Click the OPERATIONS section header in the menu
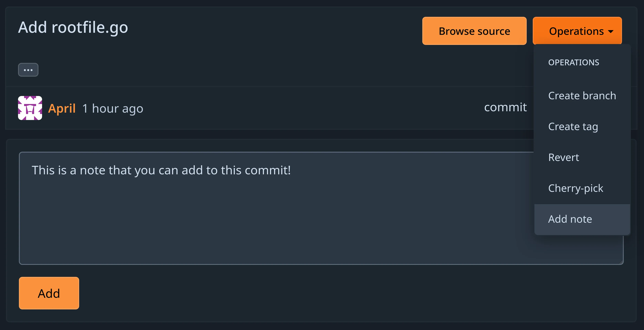Viewport: 644px width, 330px height. [573, 62]
